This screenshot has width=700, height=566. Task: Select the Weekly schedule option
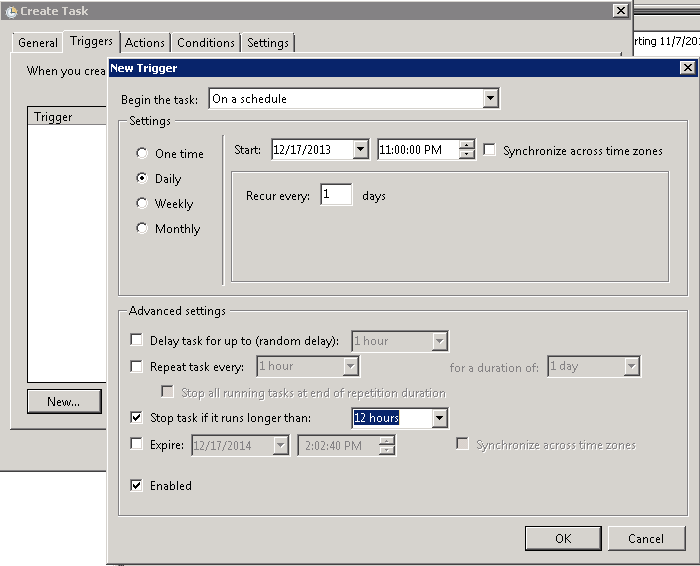pyautogui.click(x=141, y=204)
